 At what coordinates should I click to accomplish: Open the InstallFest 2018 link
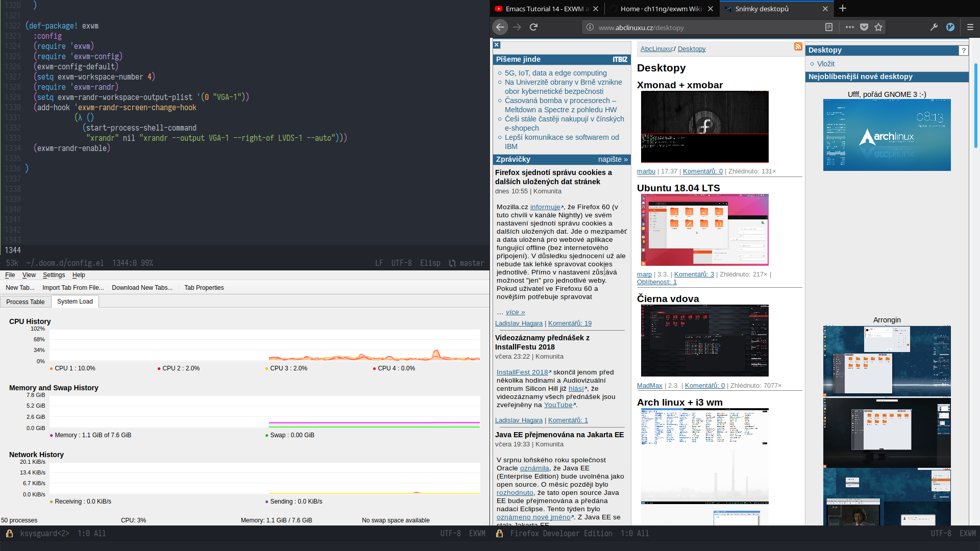pyautogui.click(x=522, y=372)
